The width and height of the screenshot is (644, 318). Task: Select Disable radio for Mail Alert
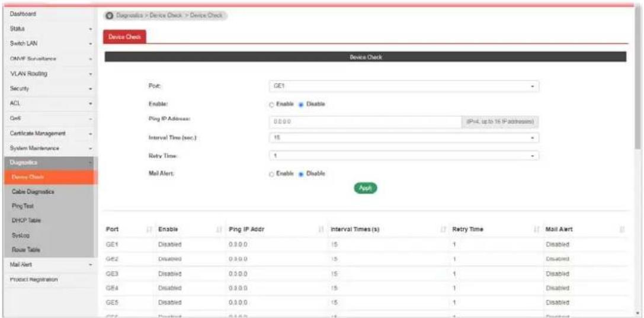coord(300,174)
